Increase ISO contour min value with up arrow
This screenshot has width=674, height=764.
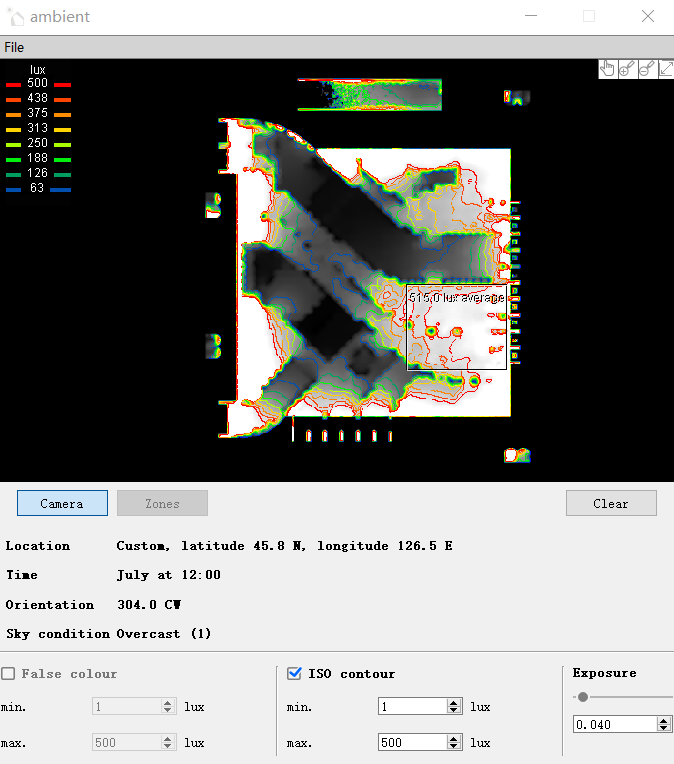454,703
